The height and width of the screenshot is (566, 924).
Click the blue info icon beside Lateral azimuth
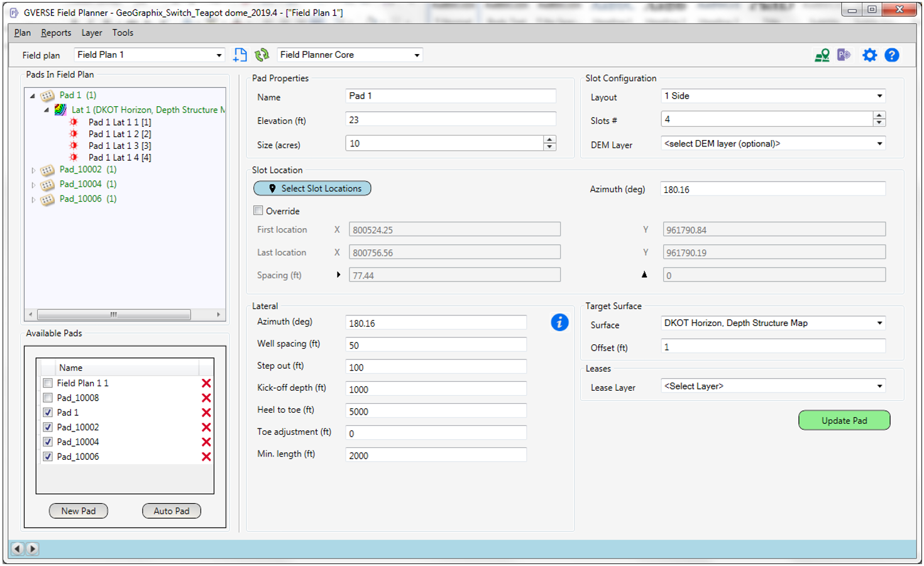[559, 322]
